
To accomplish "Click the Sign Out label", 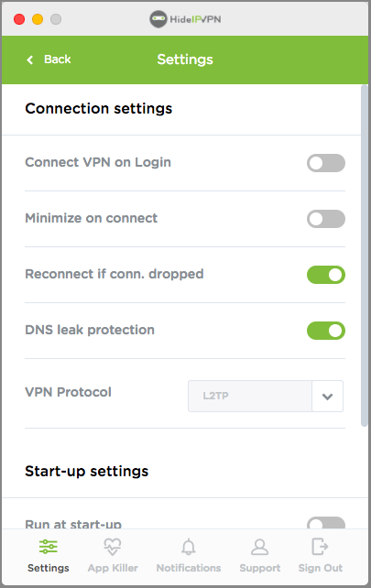I will click(x=321, y=568).
